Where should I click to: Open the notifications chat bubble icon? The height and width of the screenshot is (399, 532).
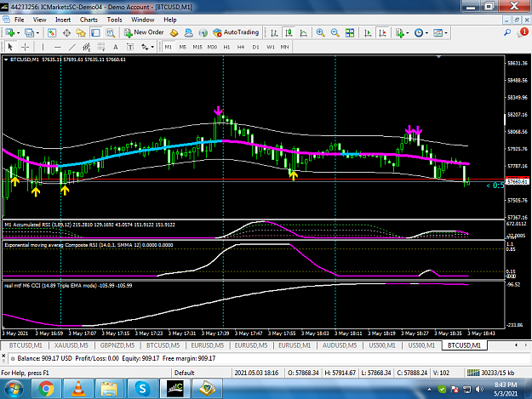pos(523,32)
